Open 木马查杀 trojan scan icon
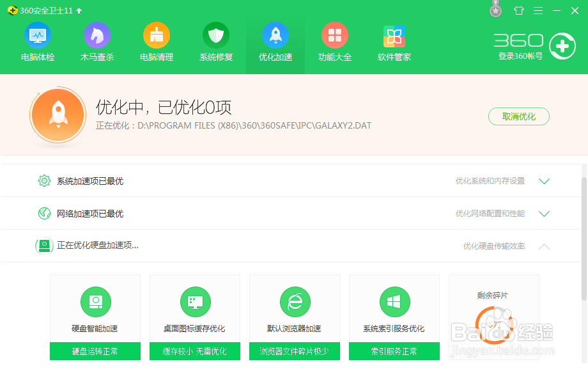588x371 pixels. (97, 36)
